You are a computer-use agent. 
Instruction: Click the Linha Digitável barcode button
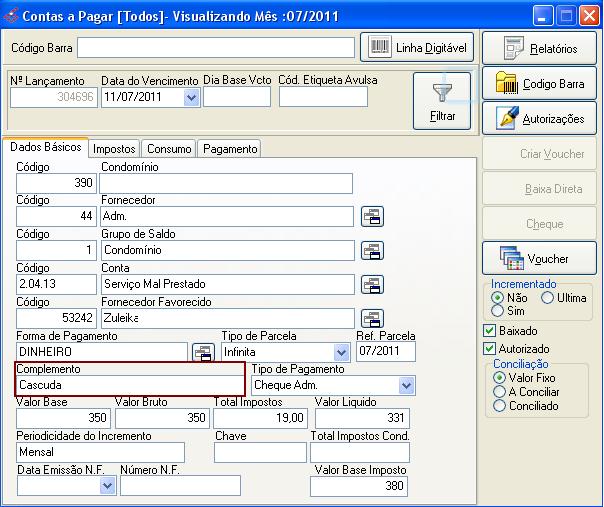click(x=418, y=47)
